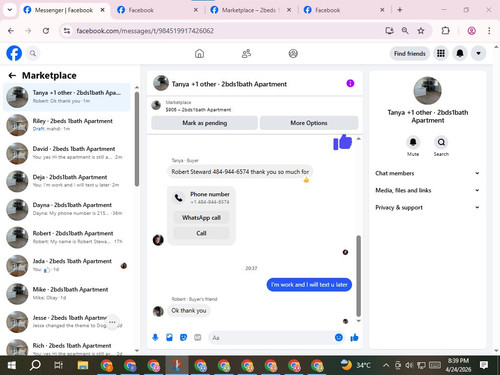Search in the conversation with the magnifier icon
This screenshot has height=375, width=500.
(x=441, y=142)
